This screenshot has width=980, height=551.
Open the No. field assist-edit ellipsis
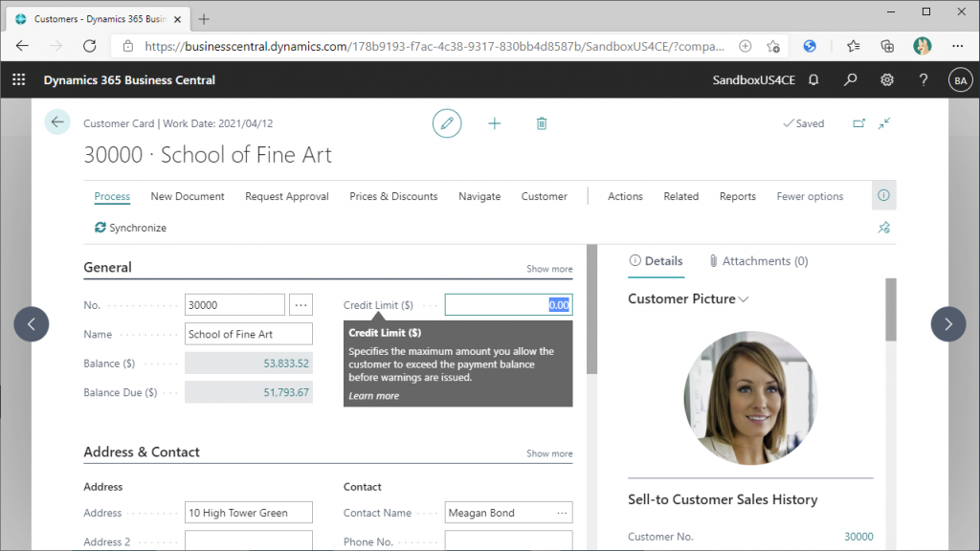pos(301,305)
